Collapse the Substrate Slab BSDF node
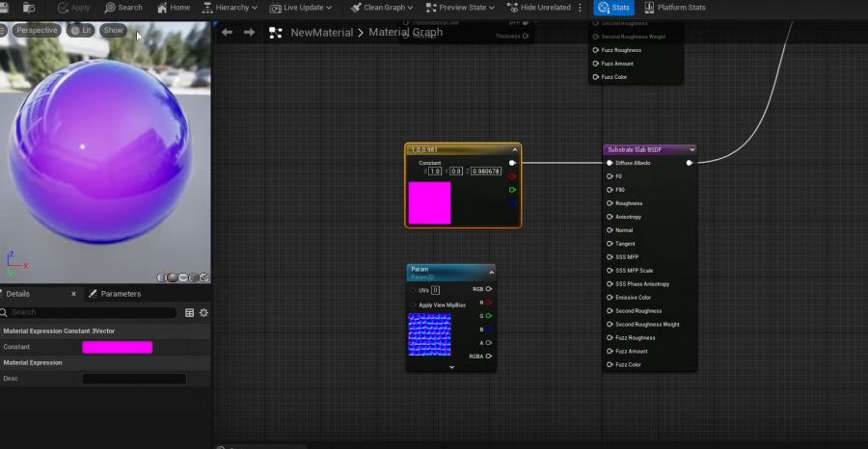The width and height of the screenshot is (868, 449). [x=692, y=150]
